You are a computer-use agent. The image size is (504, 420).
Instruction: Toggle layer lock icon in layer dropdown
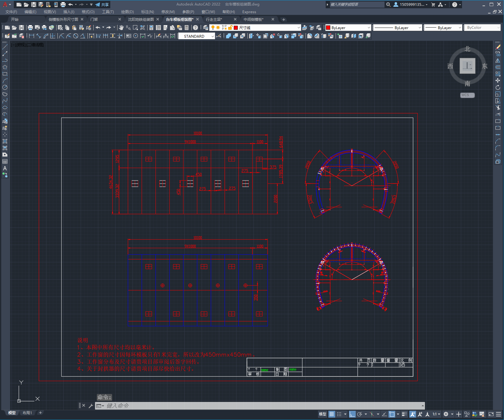tap(230, 28)
